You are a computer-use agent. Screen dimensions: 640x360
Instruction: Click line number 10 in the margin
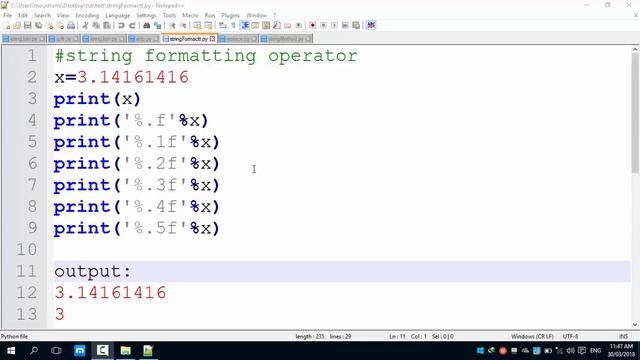[27, 249]
